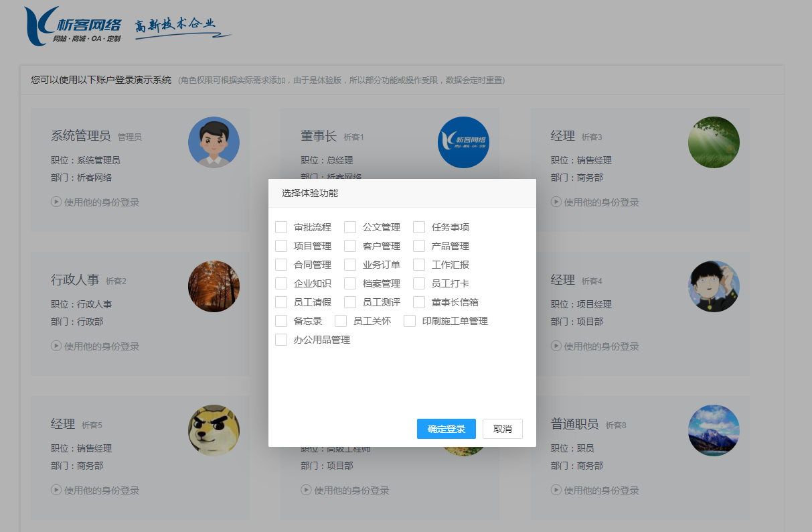Image resolution: width=812 pixels, height=532 pixels.
Task: Enable the 项目管理 option
Action: 281,246
